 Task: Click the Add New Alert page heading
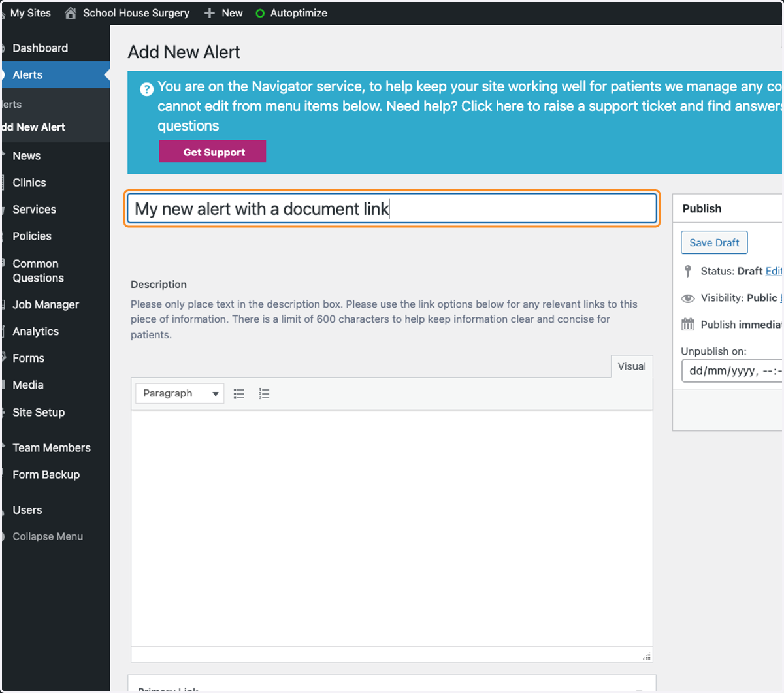tap(184, 52)
